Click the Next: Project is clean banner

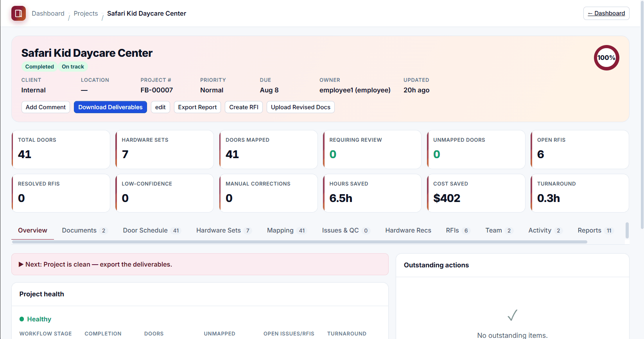[200, 264]
